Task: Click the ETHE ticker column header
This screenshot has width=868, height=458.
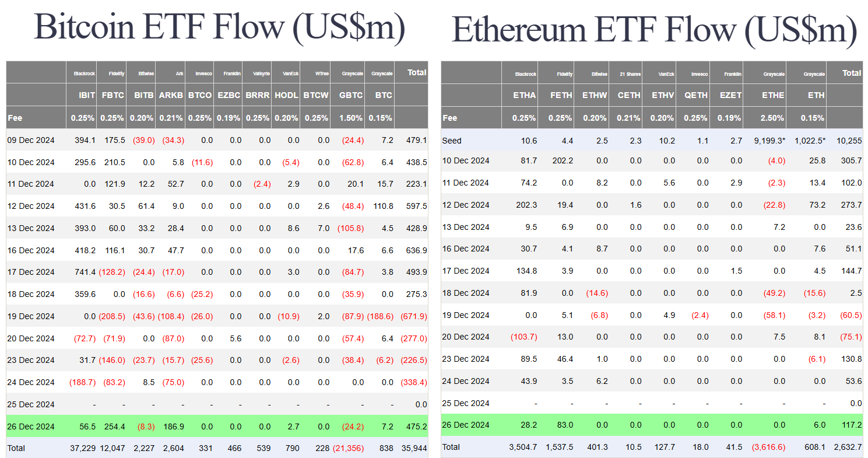Action: pyautogui.click(x=772, y=95)
